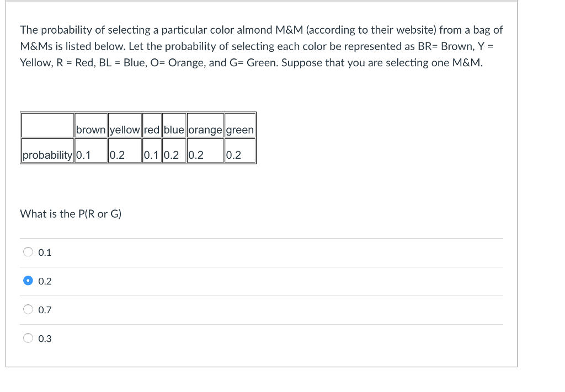Click the empty top-left table cell
565x392 pixels.
pos(46,125)
